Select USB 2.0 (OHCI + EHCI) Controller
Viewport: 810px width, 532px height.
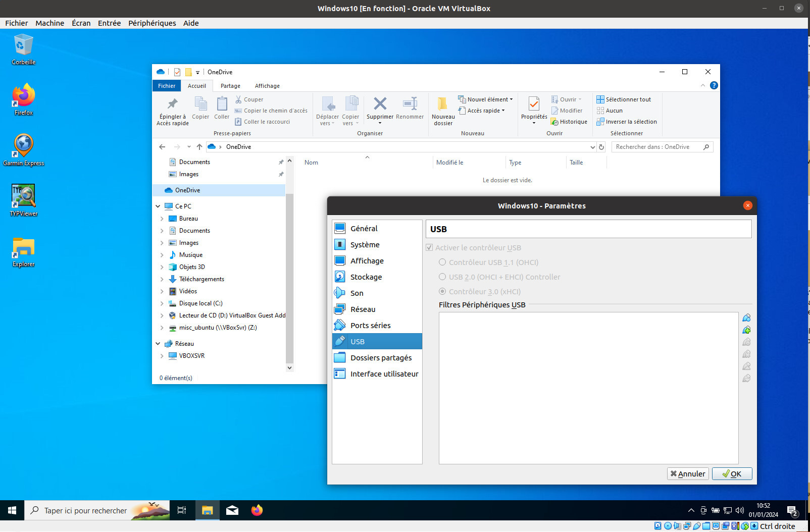click(x=442, y=277)
